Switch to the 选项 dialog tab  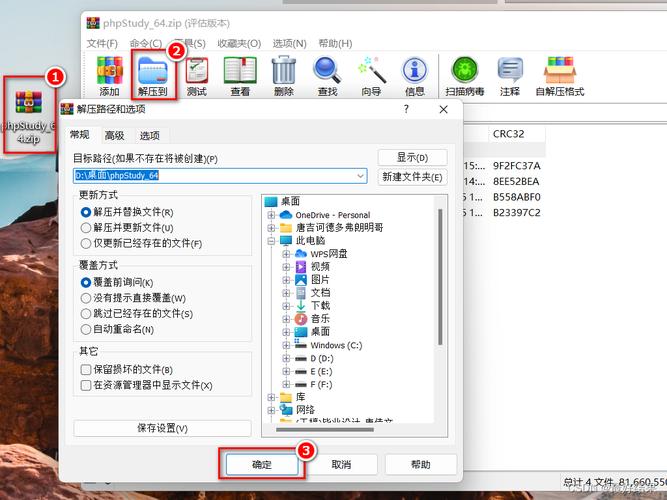pyautogui.click(x=150, y=136)
